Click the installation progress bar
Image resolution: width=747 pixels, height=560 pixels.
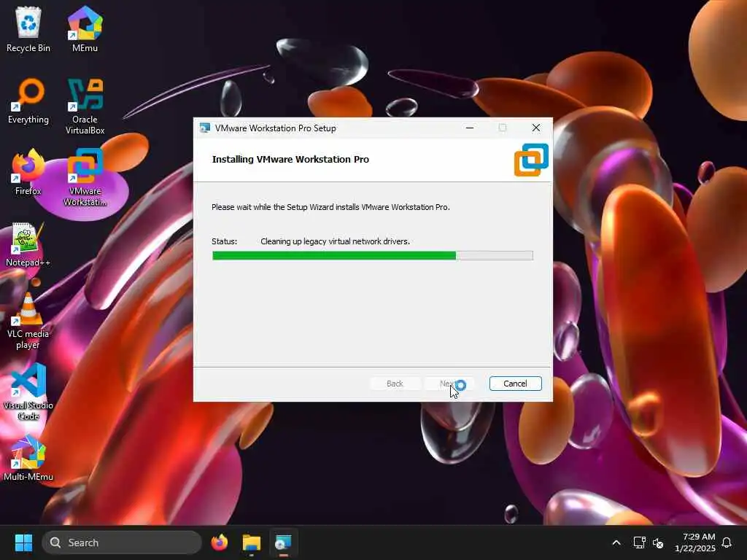[x=373, y=255]
